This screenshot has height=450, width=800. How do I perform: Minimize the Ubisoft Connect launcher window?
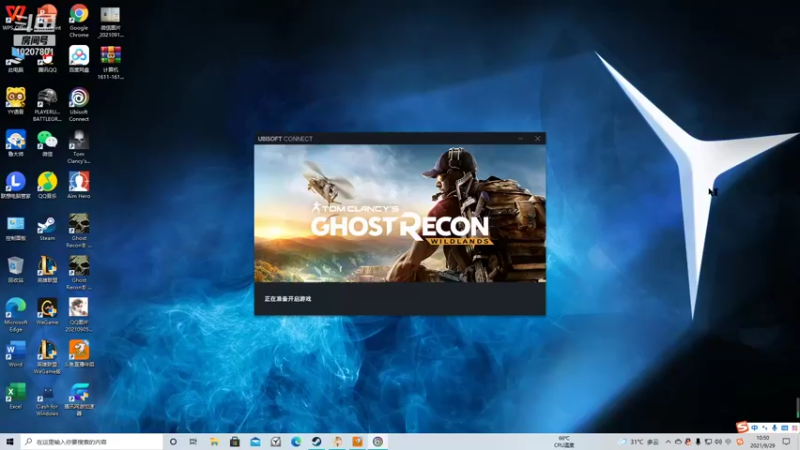520,138
